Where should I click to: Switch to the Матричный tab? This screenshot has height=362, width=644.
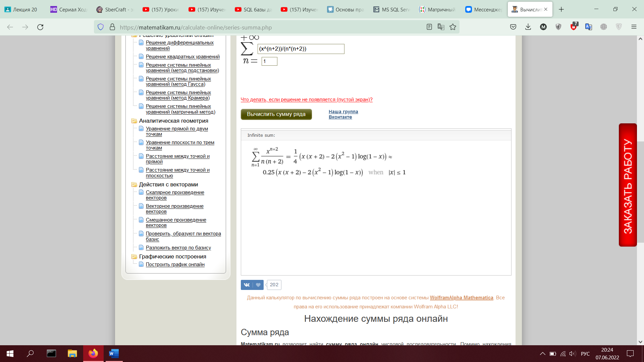point(438,9)
